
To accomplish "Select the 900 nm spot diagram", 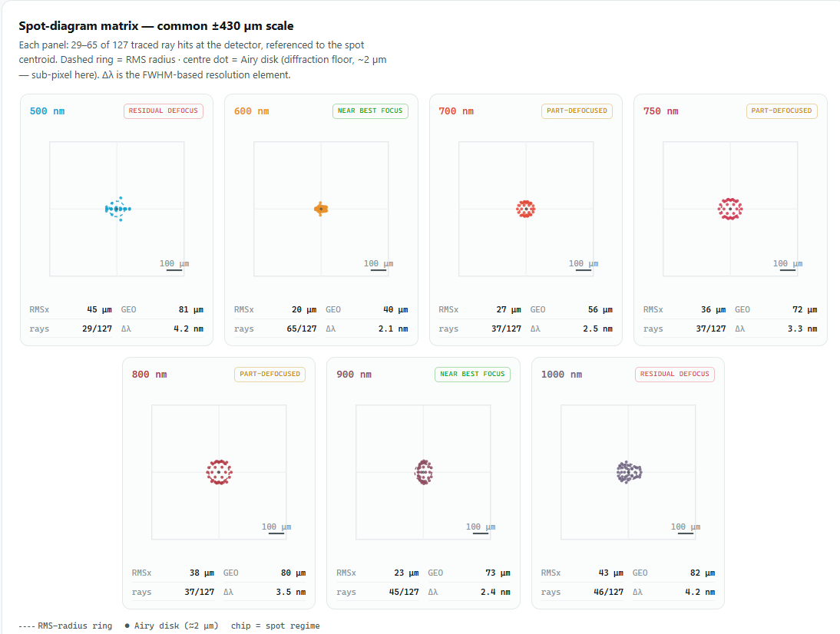I will [423, 472].
